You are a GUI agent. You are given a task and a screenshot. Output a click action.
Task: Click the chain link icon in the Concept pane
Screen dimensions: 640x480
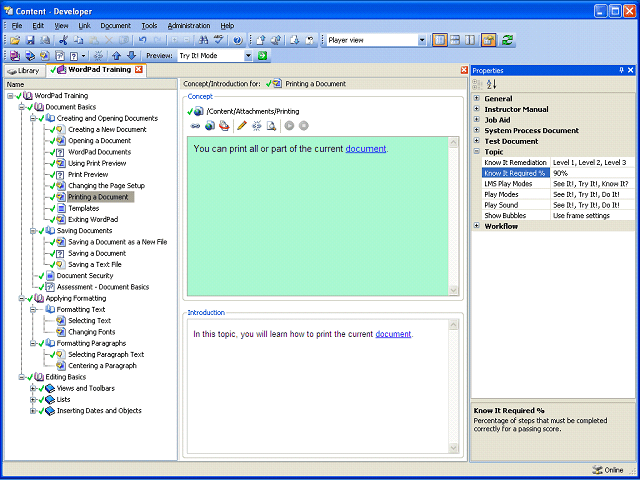pos(196,126)
